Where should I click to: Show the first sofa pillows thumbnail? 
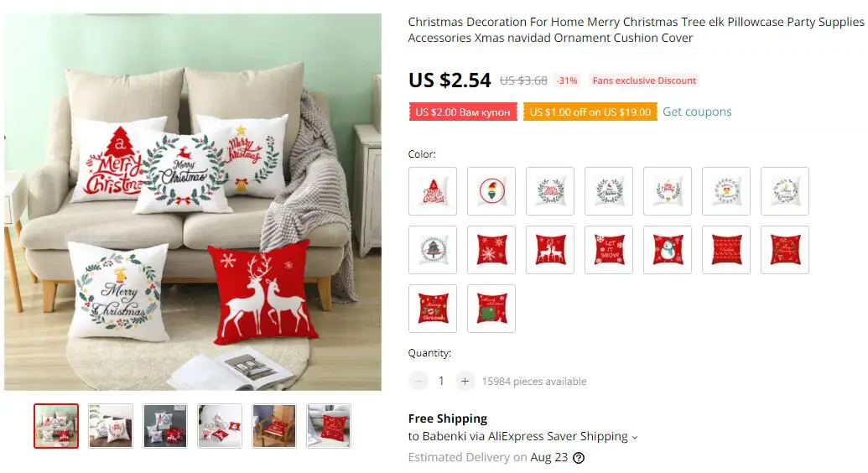click(x=56, y=426)
